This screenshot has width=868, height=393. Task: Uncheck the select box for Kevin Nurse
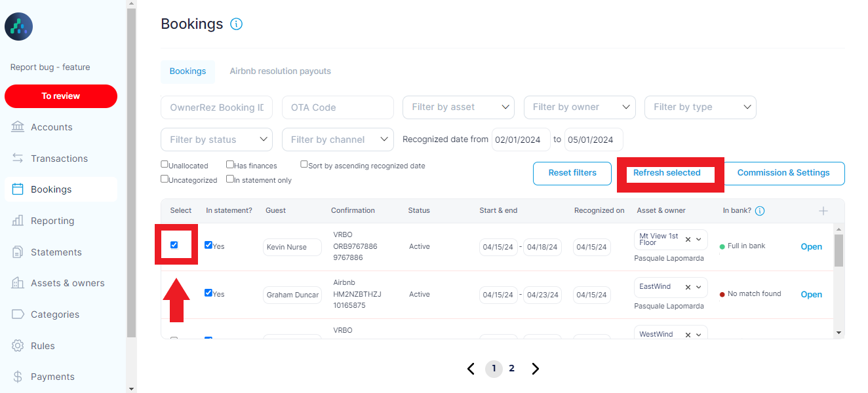(174, 245)
